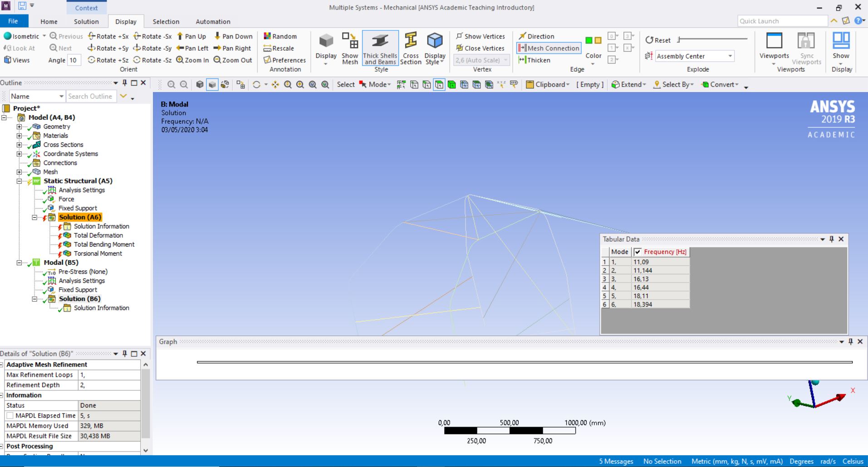Click the yellow edge color swatch
Image resolution: width=868 pixels, height=467 pixels.
click(598, 40)
